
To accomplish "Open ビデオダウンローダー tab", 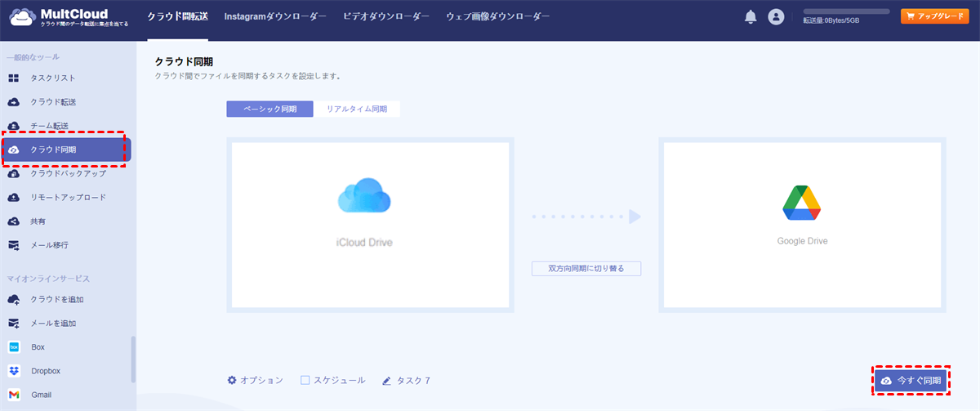I will coord(386,16).
